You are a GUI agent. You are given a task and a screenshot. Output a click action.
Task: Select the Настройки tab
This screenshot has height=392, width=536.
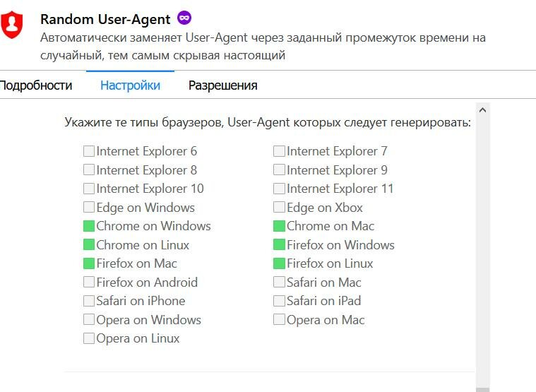[x=130, y=85]
